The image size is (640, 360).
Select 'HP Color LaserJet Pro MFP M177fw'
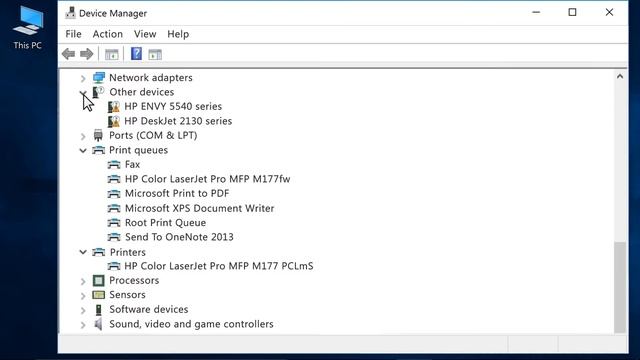pos(207,179)
